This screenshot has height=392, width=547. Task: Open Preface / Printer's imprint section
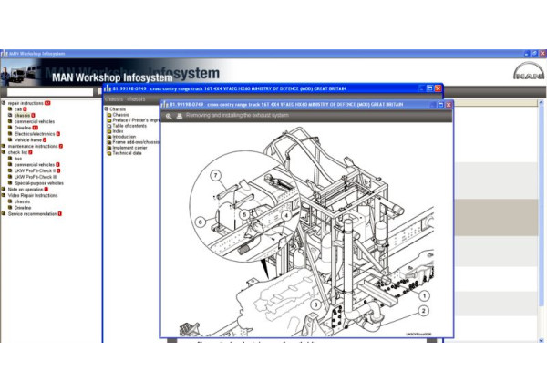(135, 119)
